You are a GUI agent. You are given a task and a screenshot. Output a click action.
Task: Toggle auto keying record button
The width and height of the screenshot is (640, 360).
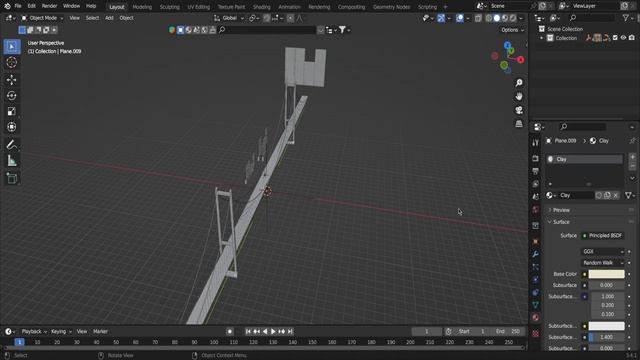[230, 332]
